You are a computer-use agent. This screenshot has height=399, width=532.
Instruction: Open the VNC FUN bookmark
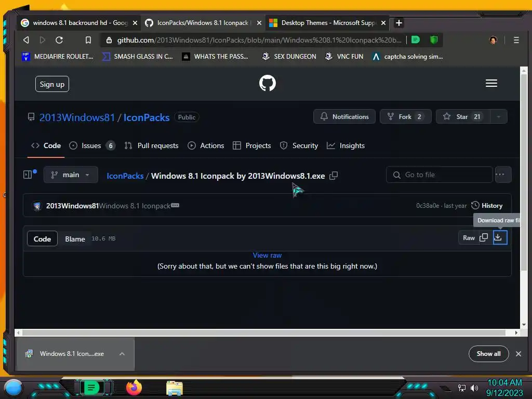[344, 56]
